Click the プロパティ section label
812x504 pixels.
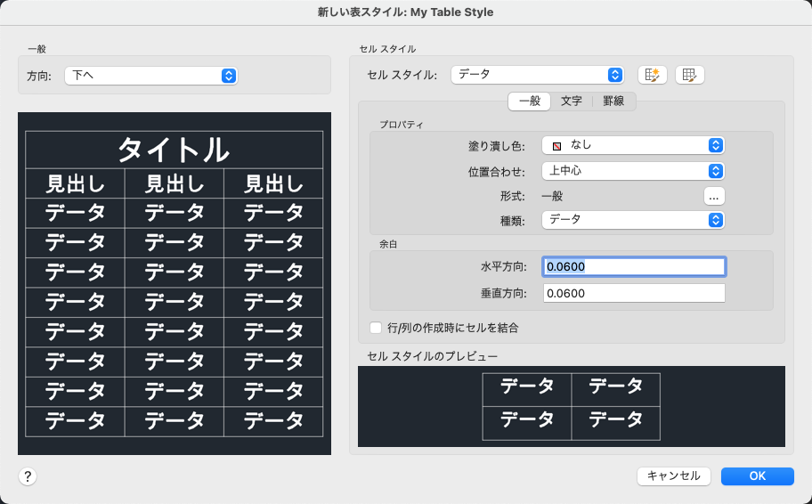click(402, 125)
